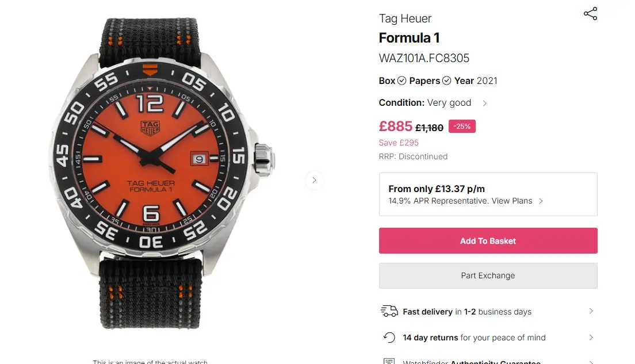Image resolution: width=635 pixels, height=364 pixels.
Task: Click the Box checkmark icon
Action: [402, 81]
